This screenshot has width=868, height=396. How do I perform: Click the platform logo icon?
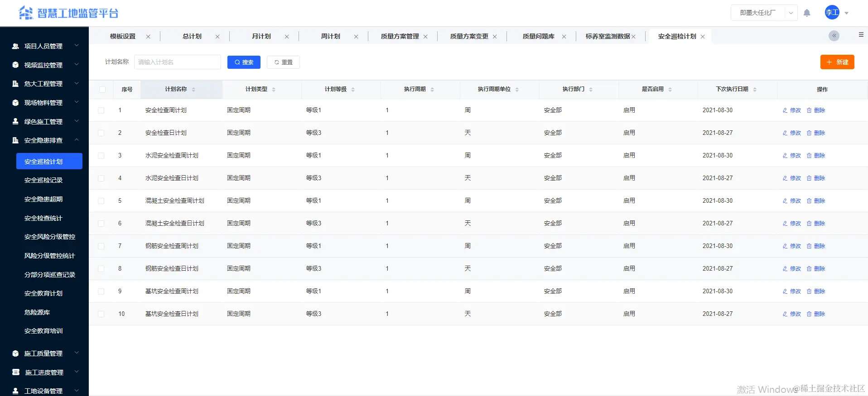[26, 13]
